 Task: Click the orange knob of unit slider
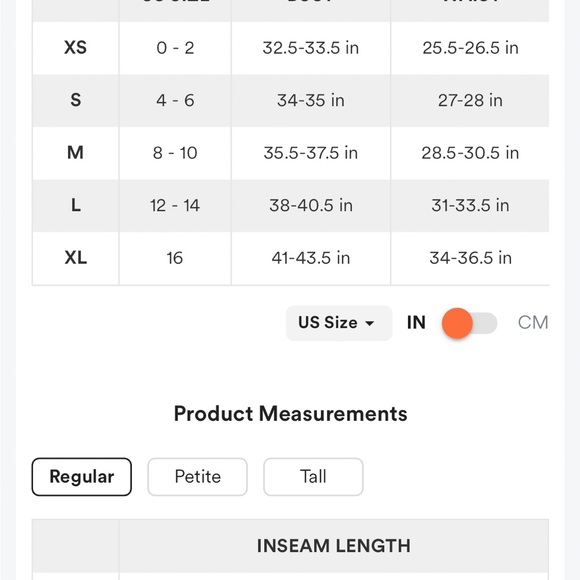(457, 323)
